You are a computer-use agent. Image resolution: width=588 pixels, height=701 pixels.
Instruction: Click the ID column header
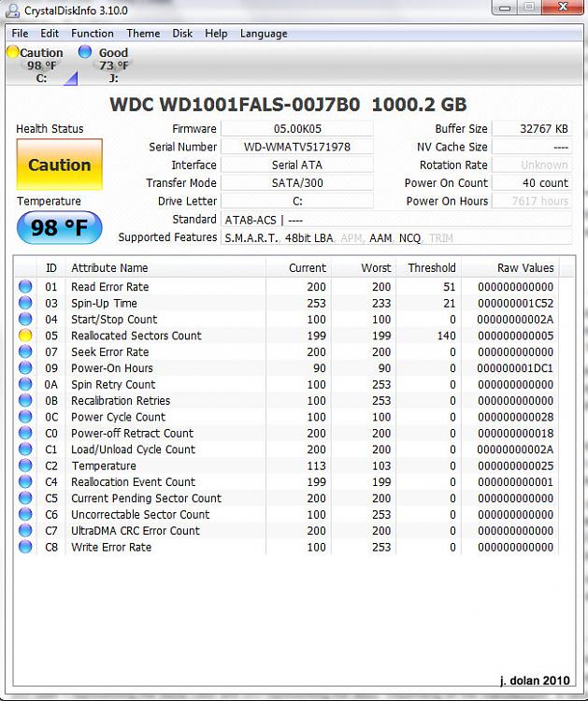coord(51,268)
